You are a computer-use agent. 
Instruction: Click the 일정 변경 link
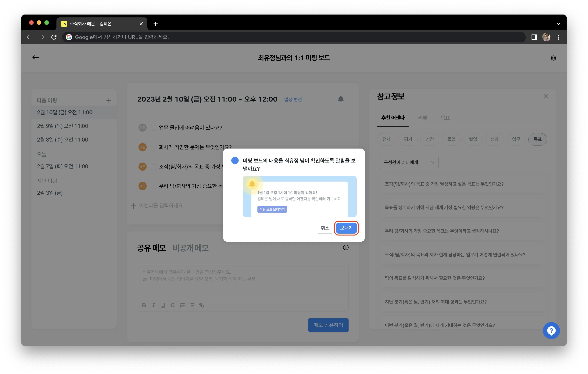click(293, 99)
